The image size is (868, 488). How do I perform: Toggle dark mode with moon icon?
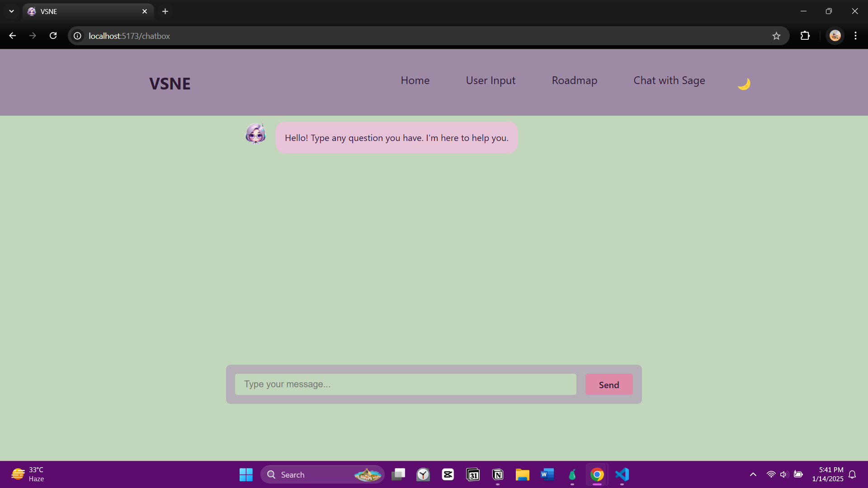pos(744,84)
